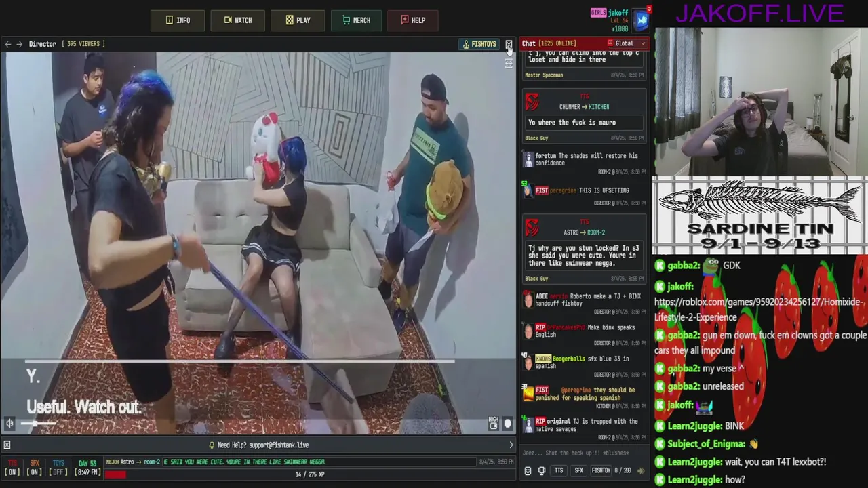The image size is (868, 488).
Task: Toggle theater mode icon at video corner
Action: [x=509, y=63]
